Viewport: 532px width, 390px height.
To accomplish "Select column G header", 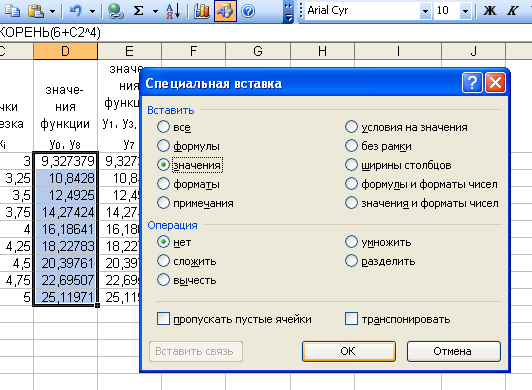I will tap(258, 51).
